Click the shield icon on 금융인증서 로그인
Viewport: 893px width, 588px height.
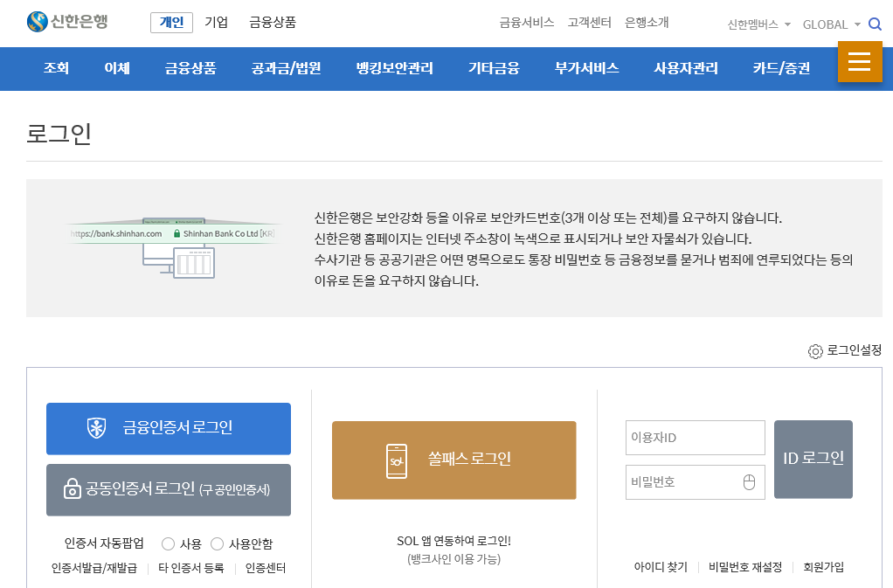(96, 427)
